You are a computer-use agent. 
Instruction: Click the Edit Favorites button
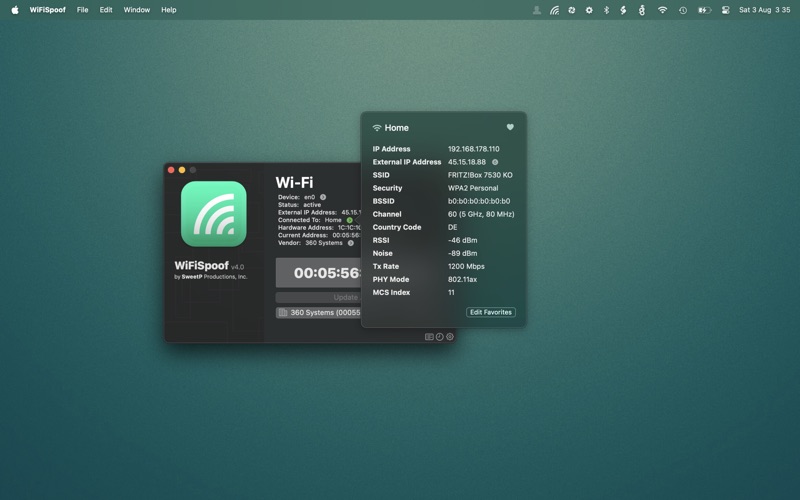click(490, 312)
